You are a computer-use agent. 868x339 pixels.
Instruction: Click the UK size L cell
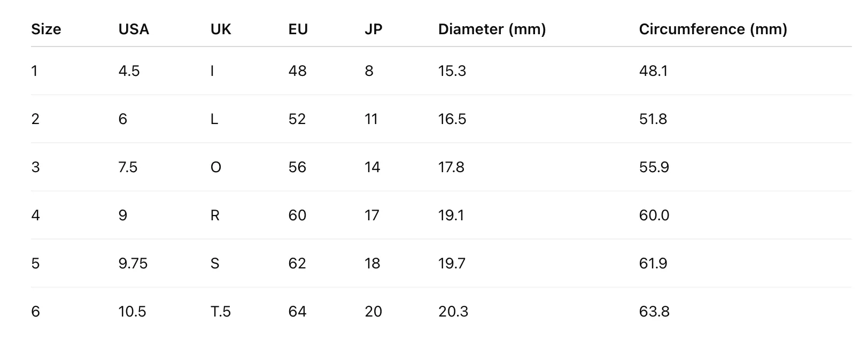coord(214,119)
